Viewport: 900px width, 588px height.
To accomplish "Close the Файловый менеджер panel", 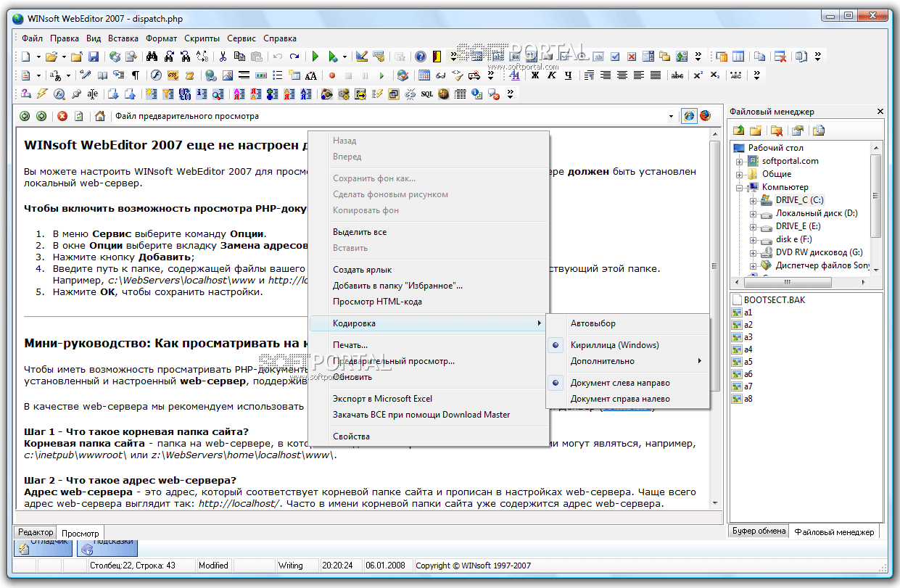I will [x=880, y=112].
